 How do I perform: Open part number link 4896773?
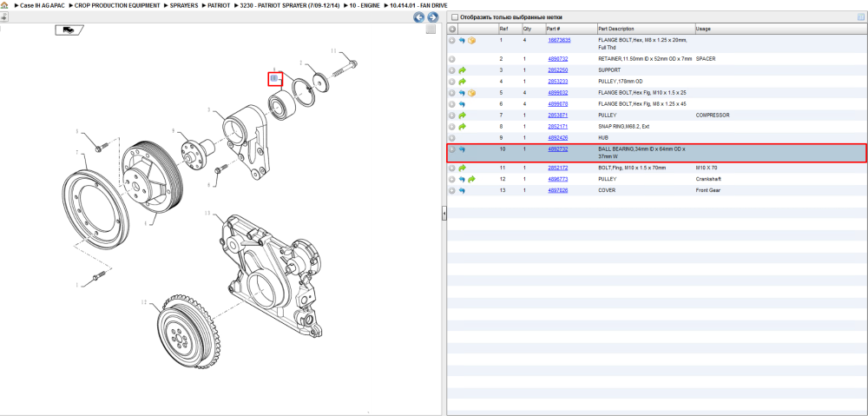(x=558, y=180)
